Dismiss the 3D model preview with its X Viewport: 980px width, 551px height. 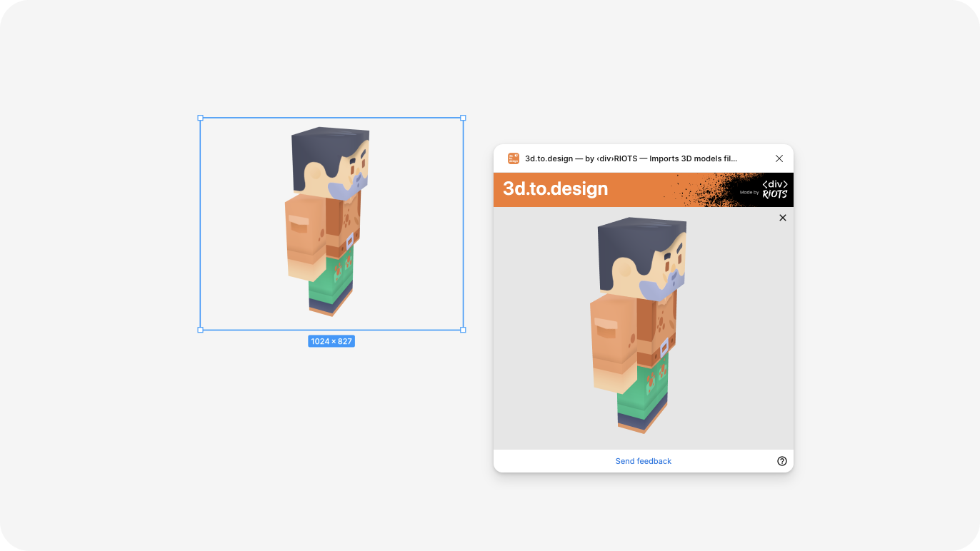click(x=782, y=218)
